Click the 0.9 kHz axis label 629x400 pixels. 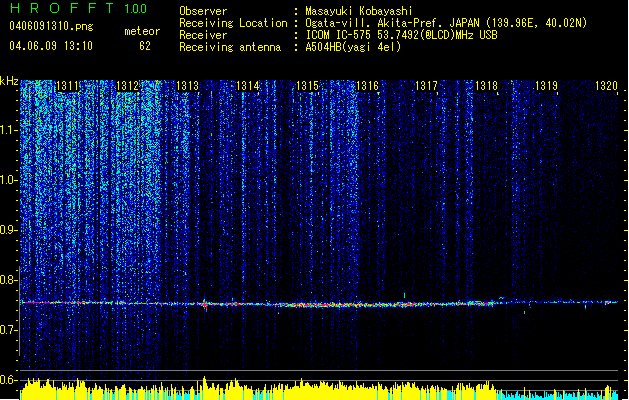pyautogui.click(x=8, y=230)
